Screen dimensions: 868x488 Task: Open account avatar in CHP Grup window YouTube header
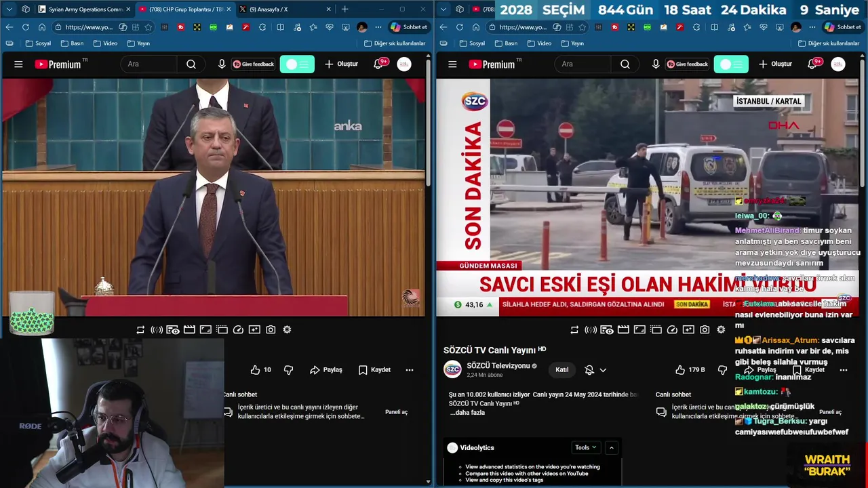[x=404, y=64]
